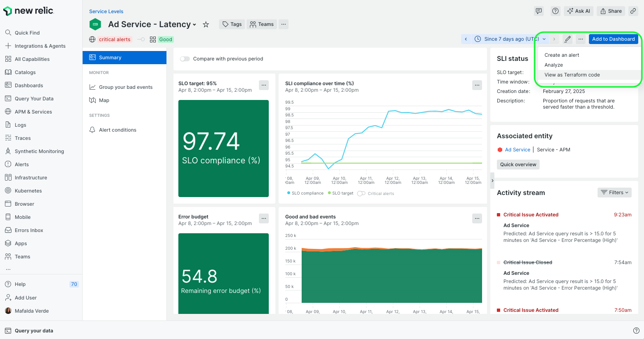Image resolution: width=644 pixels, height=339 pixels.
Task: Open the Filters dropdown in Activity stream
Action: (614, 193)
